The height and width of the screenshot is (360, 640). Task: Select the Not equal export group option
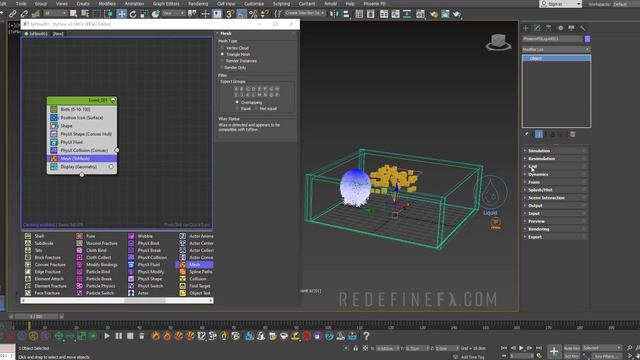(x=266, y=109)
